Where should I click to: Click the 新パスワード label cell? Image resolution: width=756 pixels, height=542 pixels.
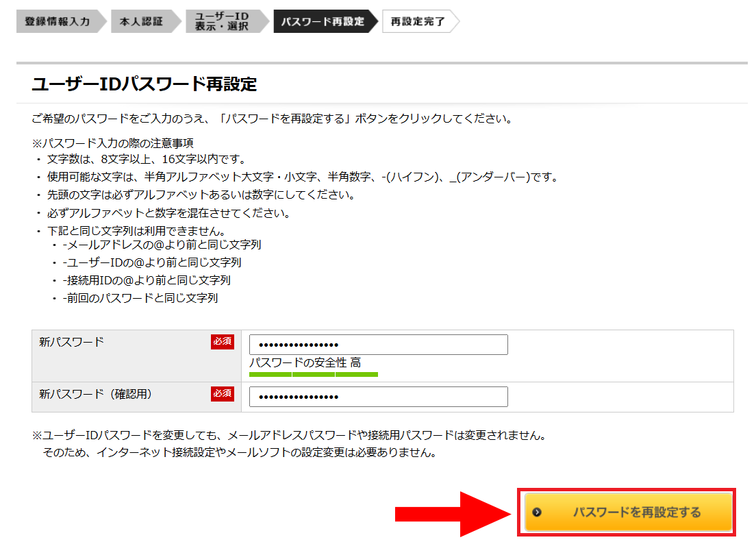(x=72, y=341)
